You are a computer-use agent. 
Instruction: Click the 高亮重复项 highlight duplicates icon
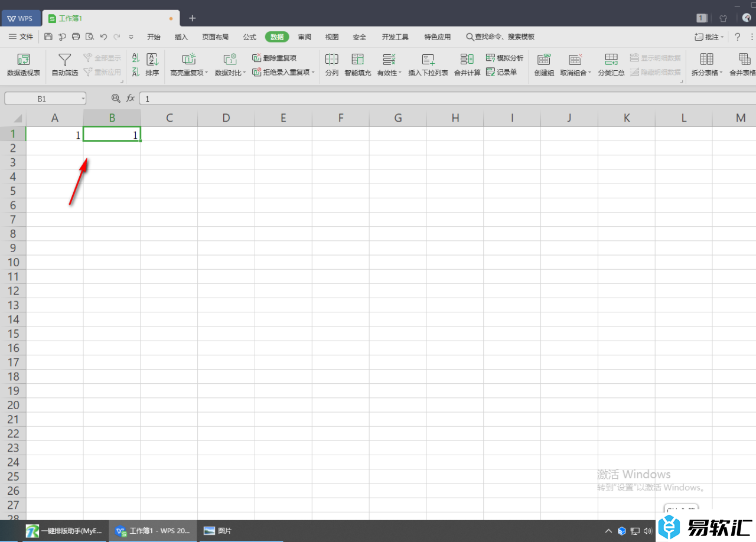[x=189, y=59]
